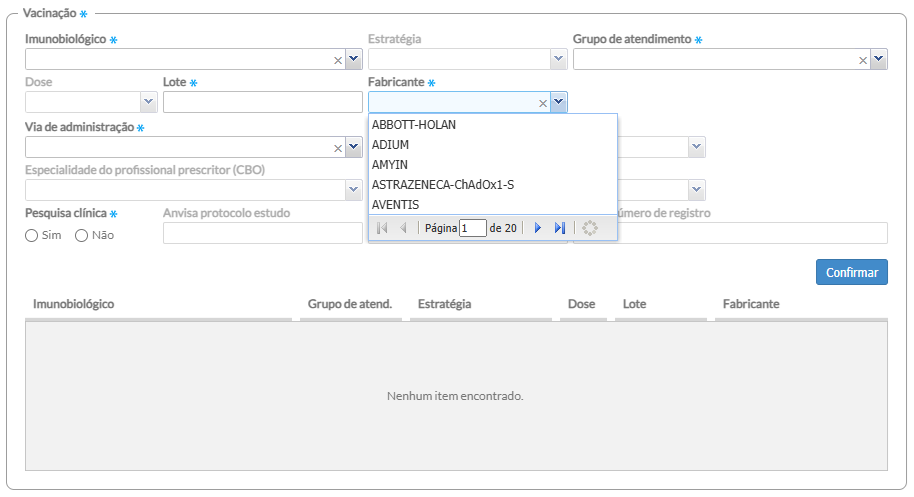Clear the Via de administração field
The height and width of the screenshot is (497, 914).
338,148
